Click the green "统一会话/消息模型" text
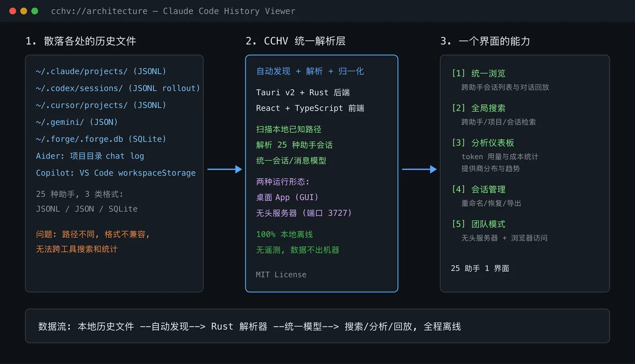 pos(291,160)
